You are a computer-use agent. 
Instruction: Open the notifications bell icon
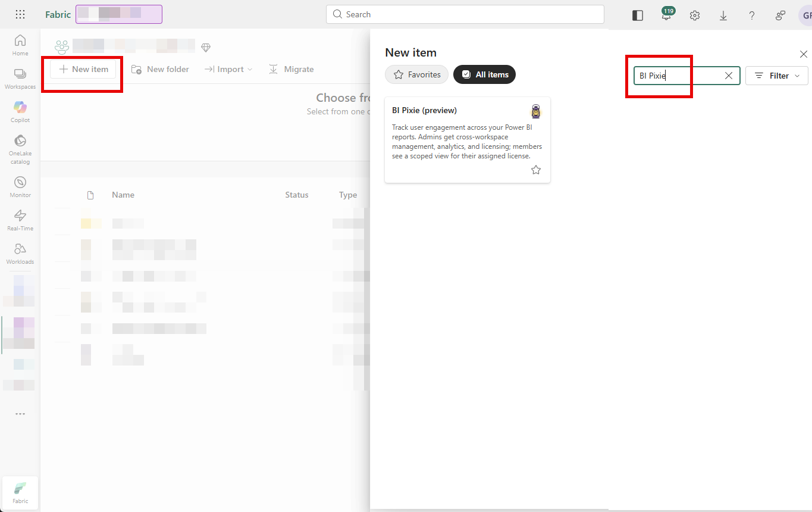click(x=667, y=15)
